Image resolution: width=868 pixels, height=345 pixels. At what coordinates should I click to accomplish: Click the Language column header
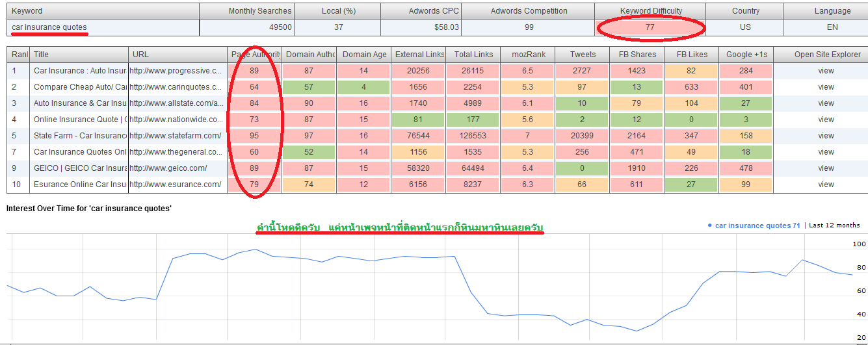(x=825, y=11)
